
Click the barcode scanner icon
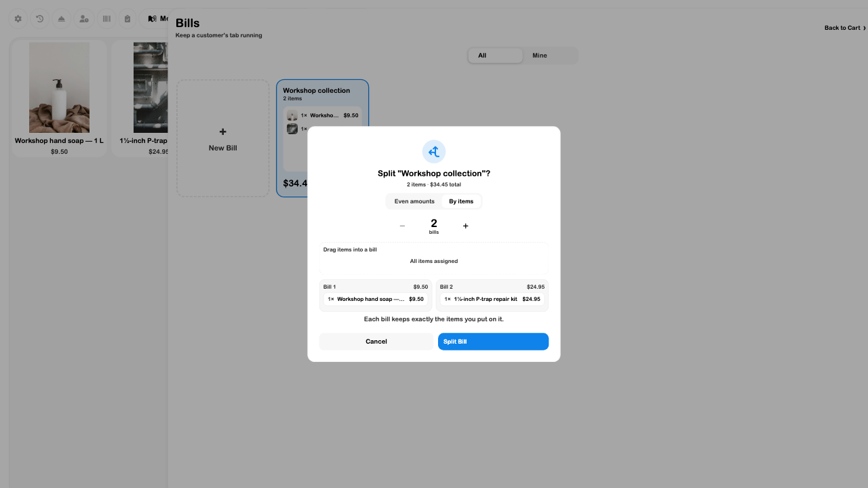point(106,19)
